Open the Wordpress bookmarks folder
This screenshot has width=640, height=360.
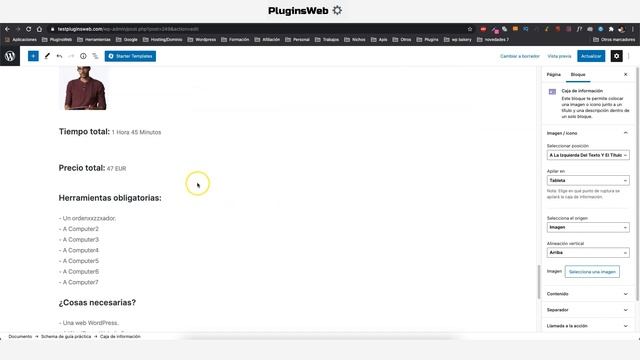[x=202, y=40]
